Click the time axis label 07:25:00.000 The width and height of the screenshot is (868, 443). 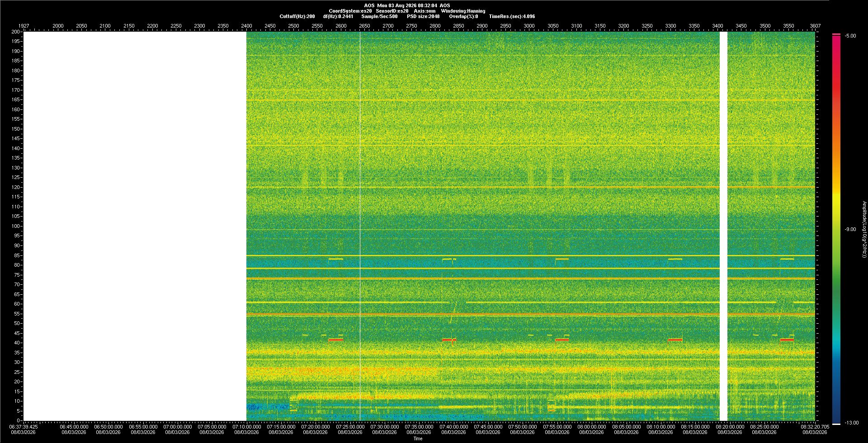pos(350,427)
